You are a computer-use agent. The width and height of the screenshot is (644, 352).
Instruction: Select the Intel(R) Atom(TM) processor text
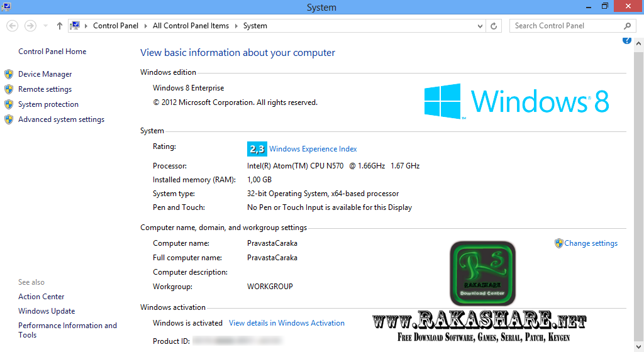click(x=333, y=166)
